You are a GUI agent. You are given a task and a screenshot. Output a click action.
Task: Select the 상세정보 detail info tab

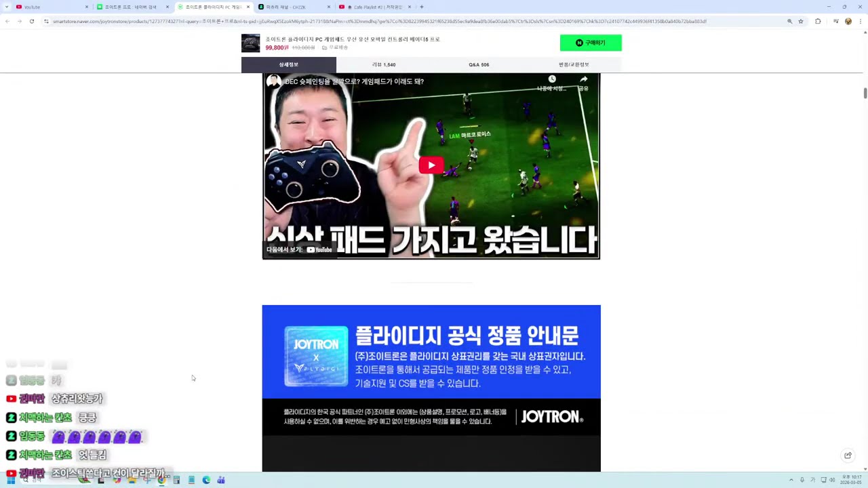pos(289,64)
